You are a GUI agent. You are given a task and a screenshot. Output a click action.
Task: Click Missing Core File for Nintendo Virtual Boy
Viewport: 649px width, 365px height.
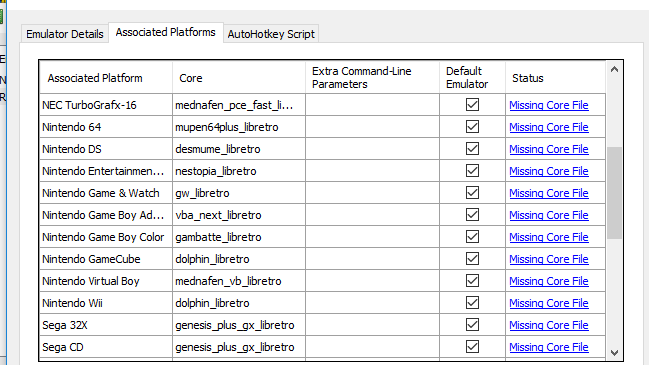click(x=549, y=281)
